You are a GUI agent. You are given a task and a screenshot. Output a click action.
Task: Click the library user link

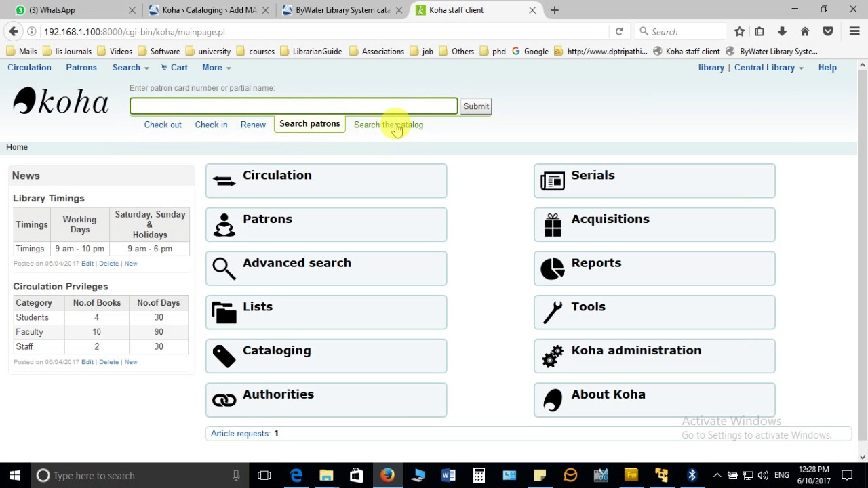pyautogui.click(x=711, y=68)
